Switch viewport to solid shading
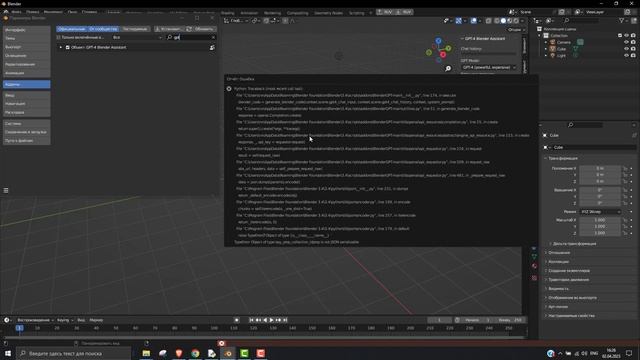 coord(503,20)
